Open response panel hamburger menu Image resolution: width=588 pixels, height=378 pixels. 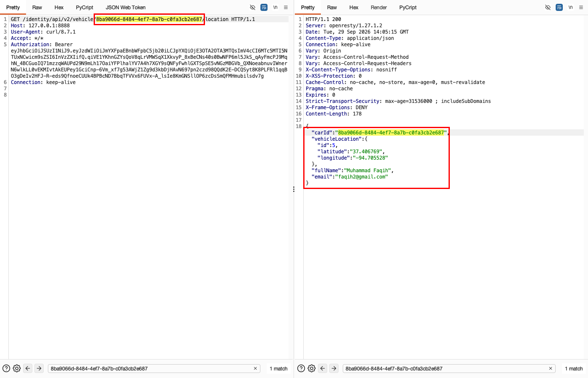point(581,8)
